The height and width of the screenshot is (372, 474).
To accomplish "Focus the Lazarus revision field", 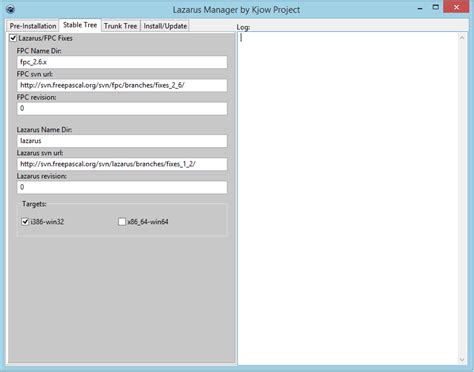I will click(x=122, y=187).
